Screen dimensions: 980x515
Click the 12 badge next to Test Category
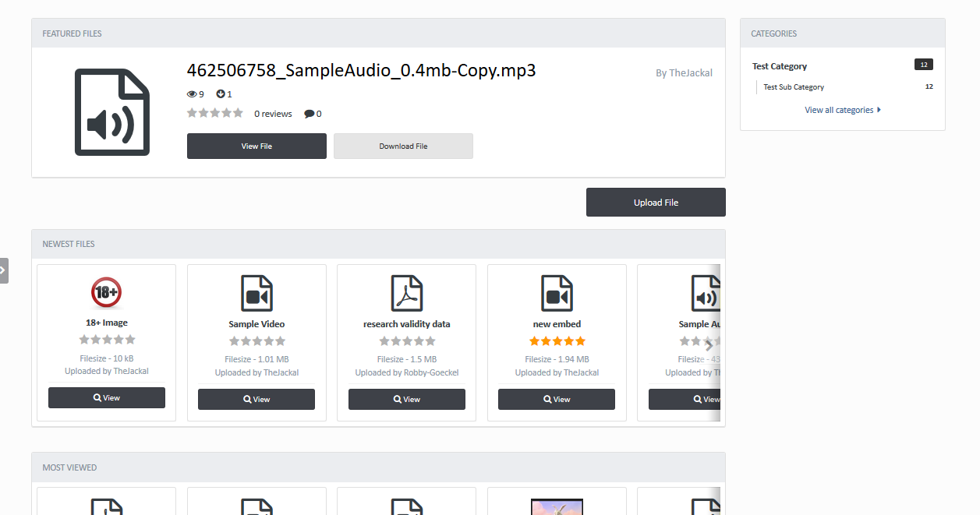tap(924, 65)
